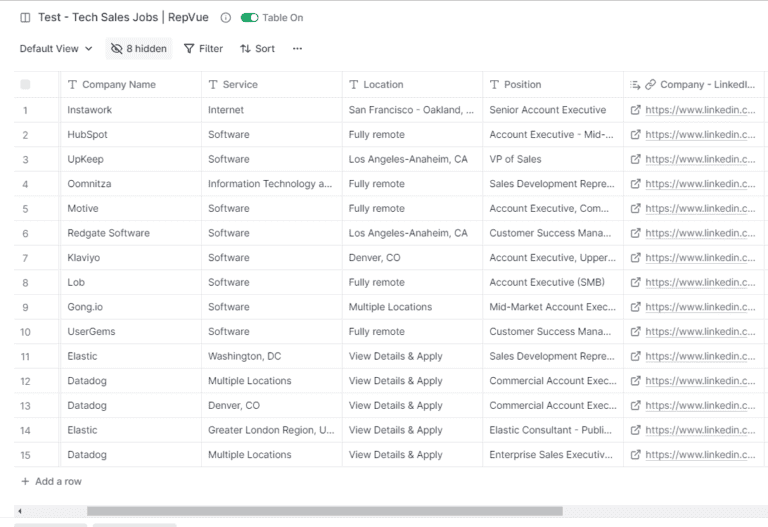Click the table icon beside the title

click(25, 18)
